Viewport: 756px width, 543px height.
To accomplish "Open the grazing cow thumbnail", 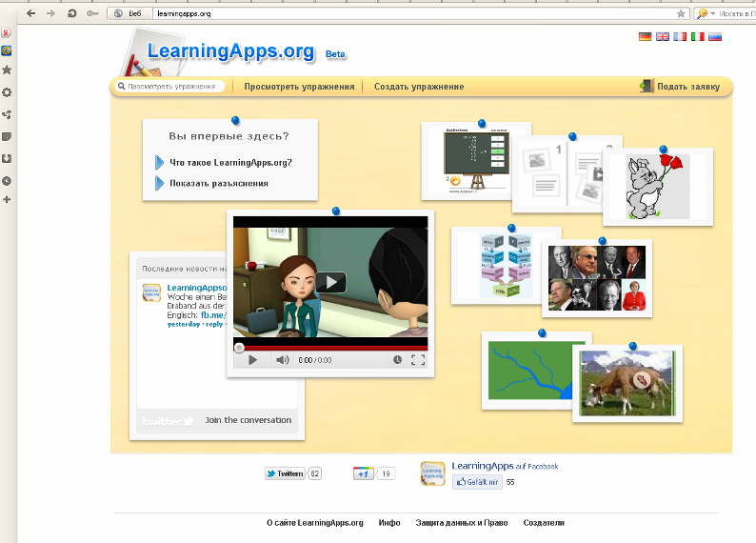I will tap(627, 384).
